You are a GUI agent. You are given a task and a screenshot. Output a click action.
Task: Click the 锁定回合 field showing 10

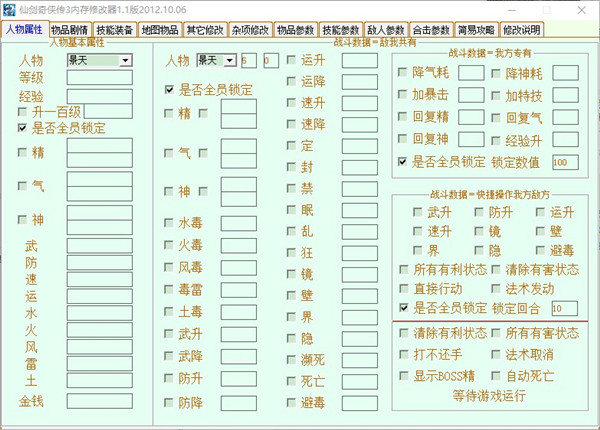tap(564, 308)
